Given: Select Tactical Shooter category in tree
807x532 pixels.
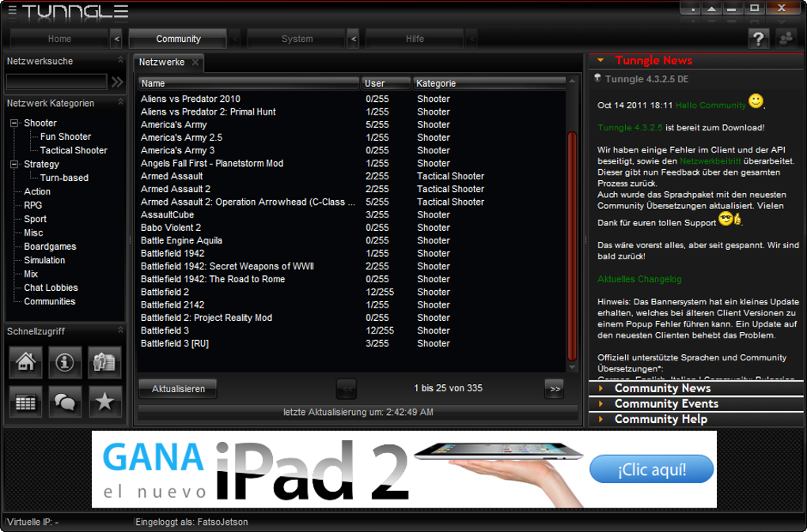Looking at the screenshot, I should (x=74, y=151).
